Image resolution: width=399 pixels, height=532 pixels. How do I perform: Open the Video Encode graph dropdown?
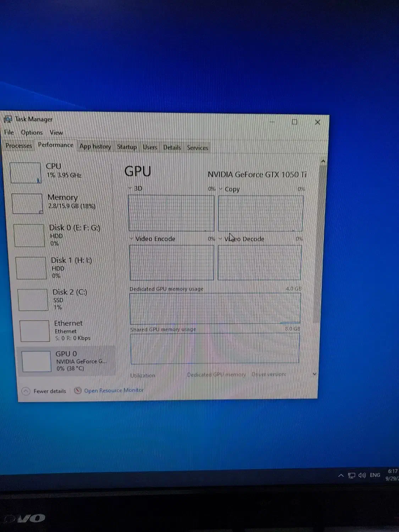(x=131, y=238)
